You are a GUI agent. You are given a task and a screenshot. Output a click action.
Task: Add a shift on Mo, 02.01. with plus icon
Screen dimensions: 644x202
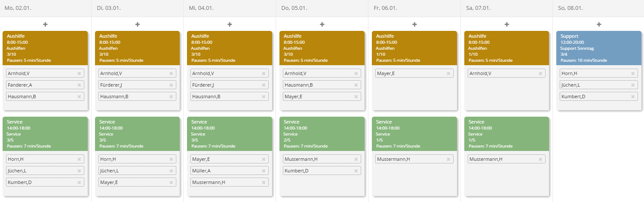[45, 24]
